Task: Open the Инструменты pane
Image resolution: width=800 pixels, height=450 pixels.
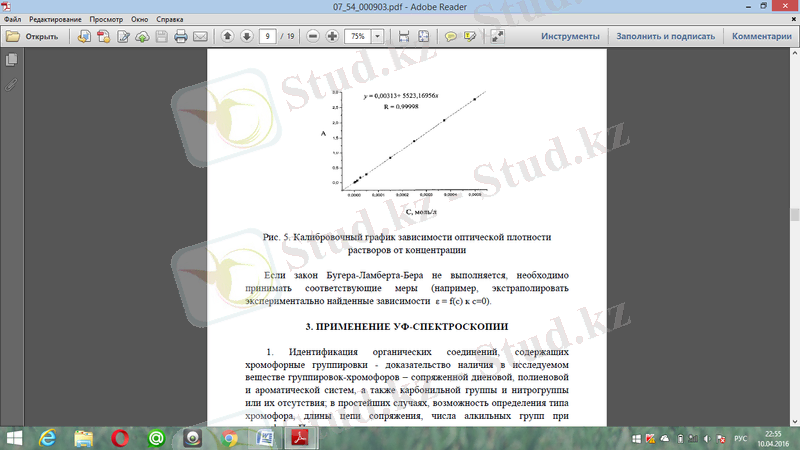Action: pyautogui.click(x=570, y=37)
